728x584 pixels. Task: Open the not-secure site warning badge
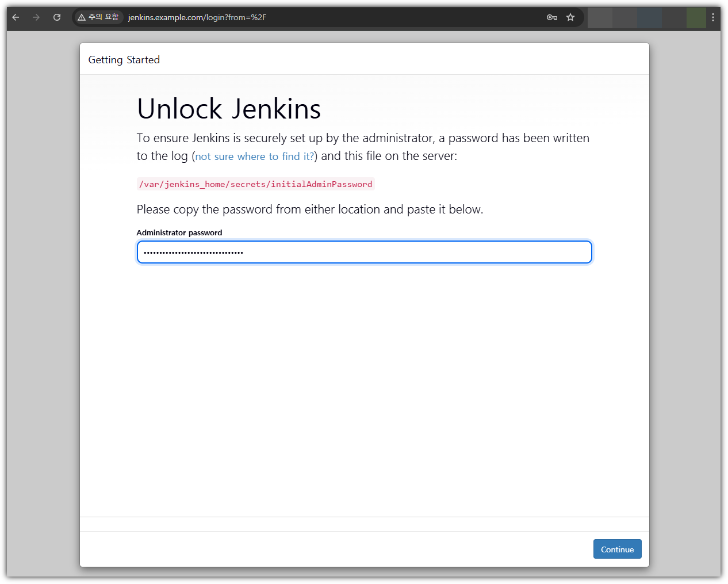pos(98,17)
